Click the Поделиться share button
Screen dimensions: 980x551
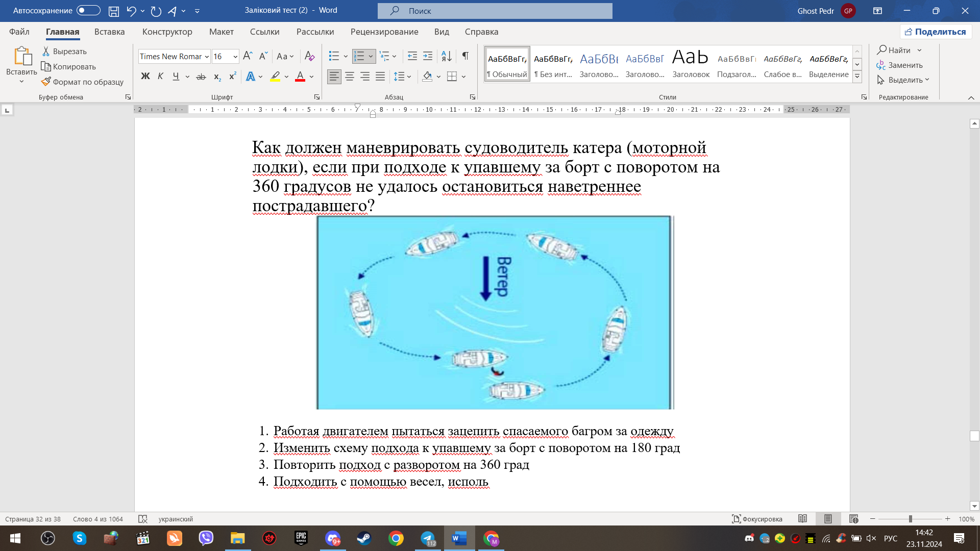(x=936, y=32)
